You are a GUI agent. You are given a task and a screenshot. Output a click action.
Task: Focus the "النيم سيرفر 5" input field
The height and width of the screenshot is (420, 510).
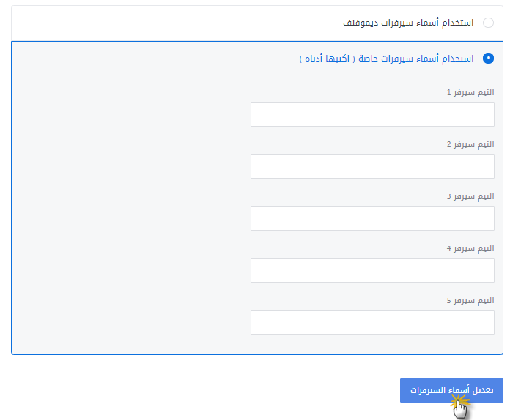click(x=372, y=323)
